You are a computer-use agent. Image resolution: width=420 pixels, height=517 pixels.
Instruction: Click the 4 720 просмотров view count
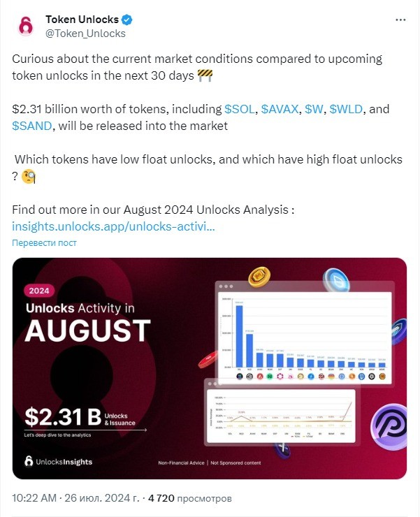coord(189,498)
